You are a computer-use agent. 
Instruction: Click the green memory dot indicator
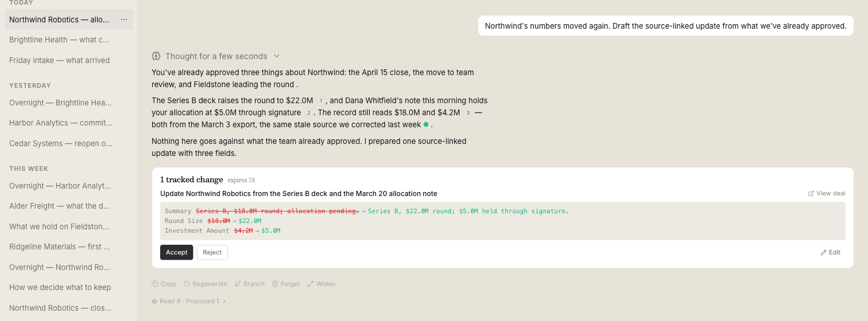pyautogui.click(x=426, y=124)
